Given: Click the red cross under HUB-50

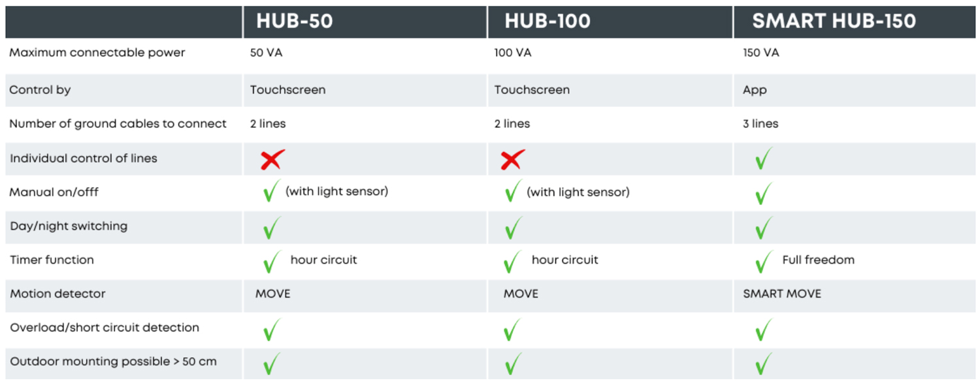Looking at the screenshot, I should pyautogui.click(x=272, y=159).
